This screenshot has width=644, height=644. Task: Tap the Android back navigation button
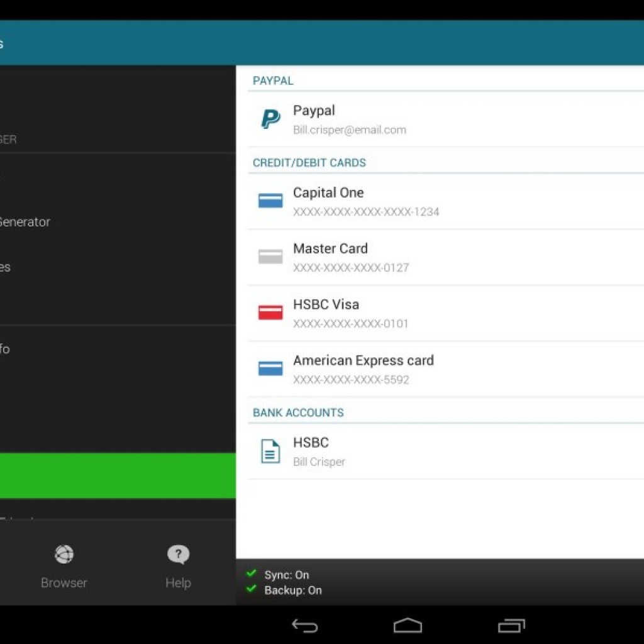click(305, 626)
